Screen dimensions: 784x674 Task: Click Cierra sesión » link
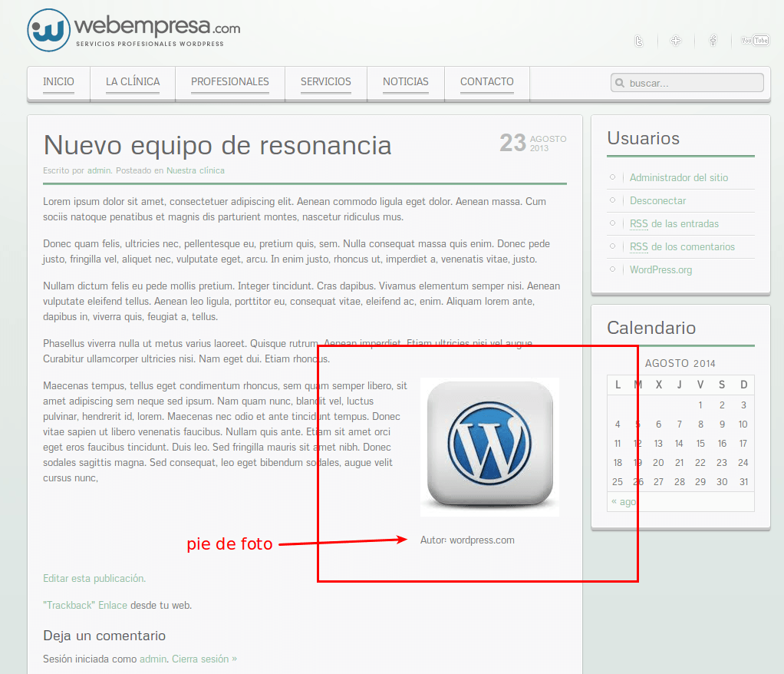(x=205, y=659)
